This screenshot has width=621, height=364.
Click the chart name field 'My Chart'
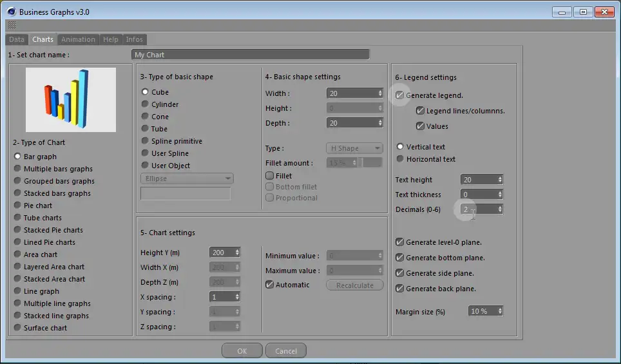(251, 55)
